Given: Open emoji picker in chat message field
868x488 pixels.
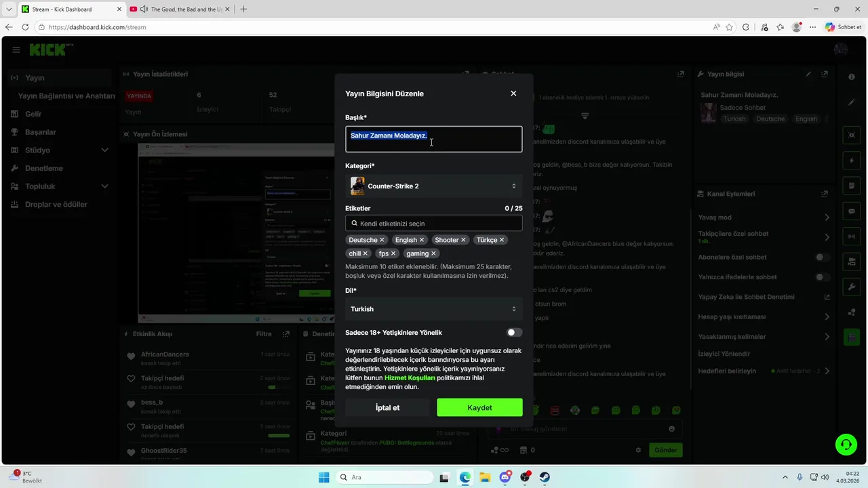Looking at the screenshot, I should pyautogui.click(x=672, y=429).
